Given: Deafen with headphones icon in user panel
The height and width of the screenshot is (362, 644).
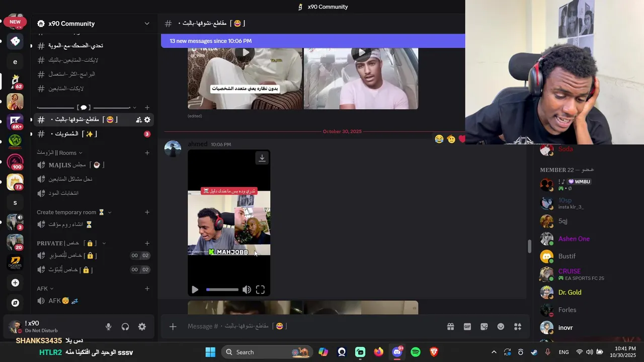Looking at the screenshot, I should click(125, 327).
